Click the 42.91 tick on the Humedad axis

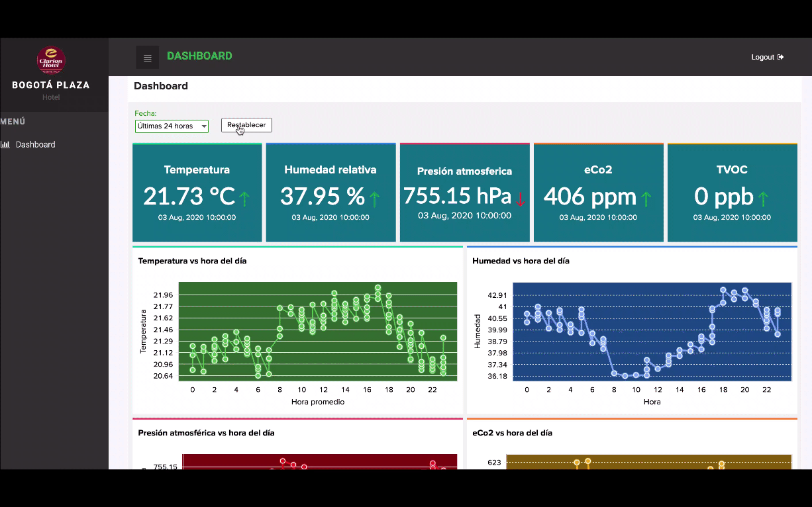click(x=497, y=295)
